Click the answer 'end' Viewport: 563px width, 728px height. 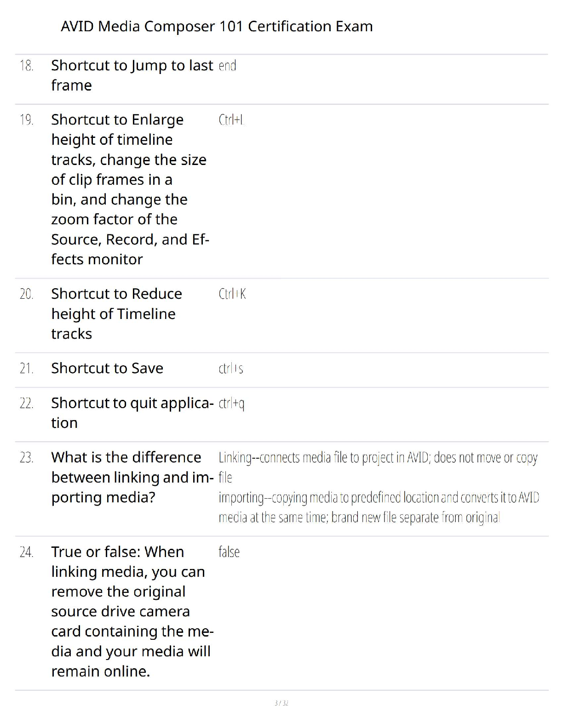point(227,66)
